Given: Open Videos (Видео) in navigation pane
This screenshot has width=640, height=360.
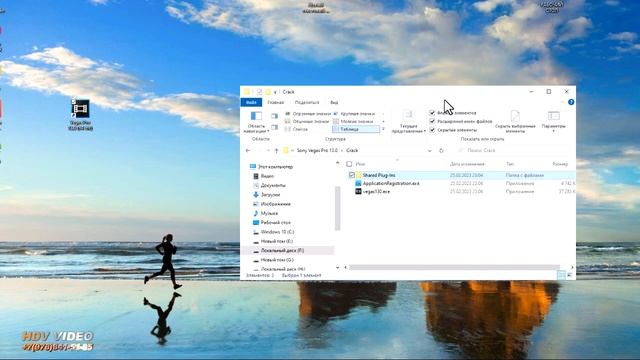Looking at the screenshot, I should click(x=267, y=176).
